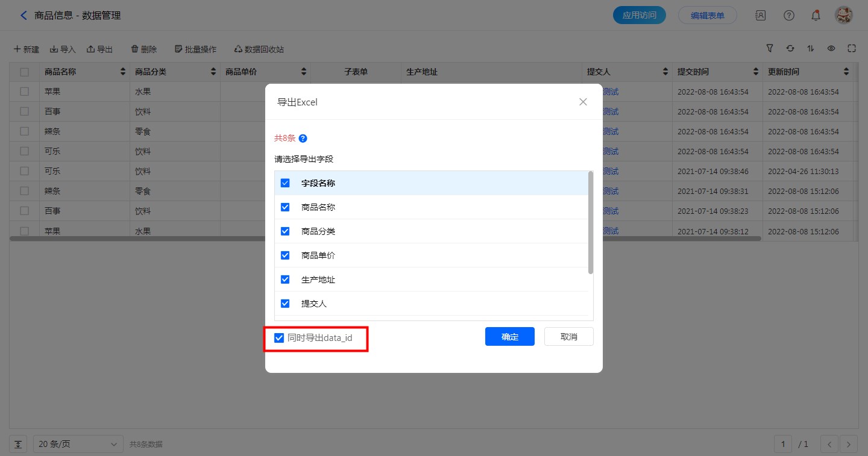This screenshot has height=456, width=868.
Task: Uncheck the 商品名称 export field
Action: 285,207
